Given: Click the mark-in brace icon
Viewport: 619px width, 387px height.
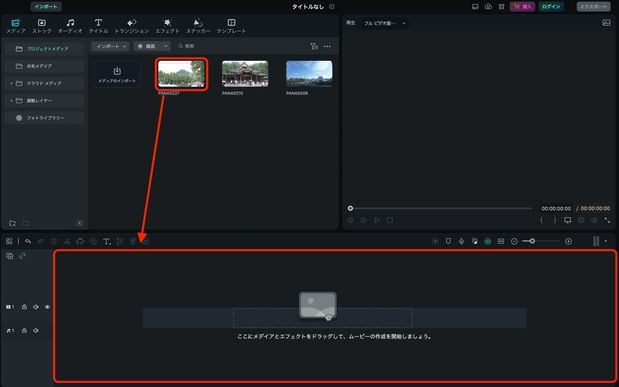Looking at the screenshot, I should 541,220.
